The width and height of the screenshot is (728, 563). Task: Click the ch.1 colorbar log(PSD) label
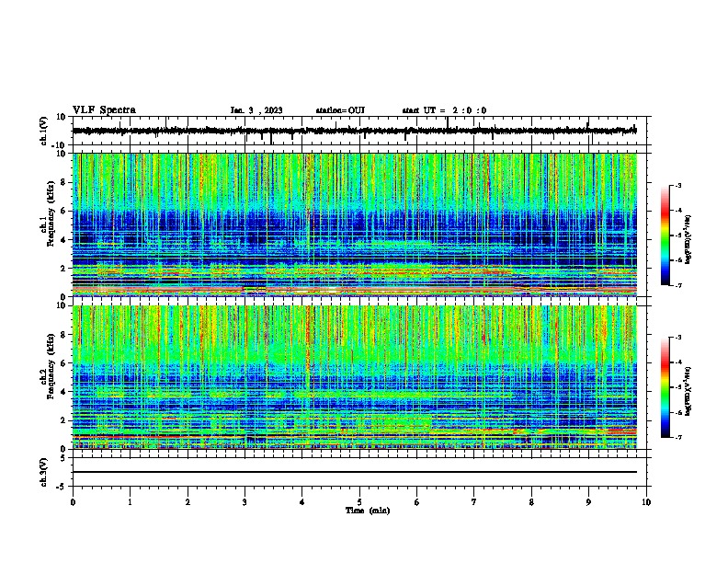click(x=688, y=240)
